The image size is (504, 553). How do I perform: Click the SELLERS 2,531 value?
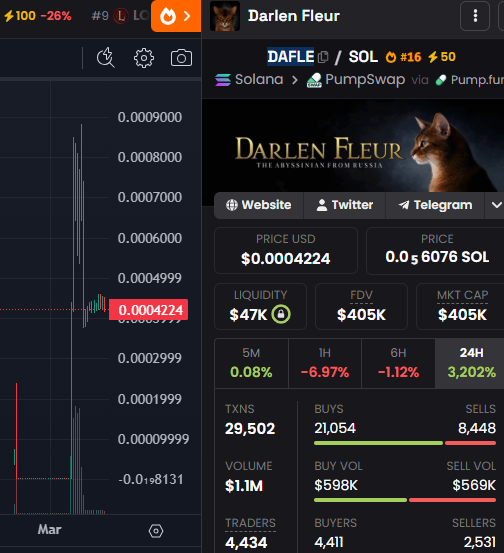(x=480, y=542)
